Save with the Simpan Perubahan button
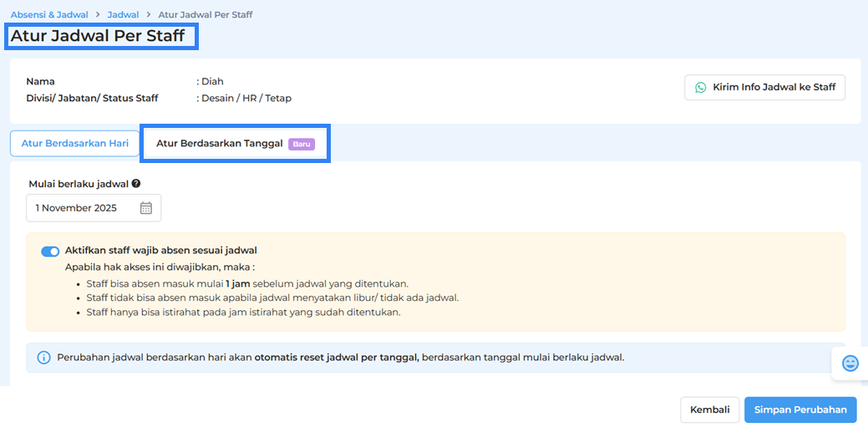The image size is (868, 433). 799,410
